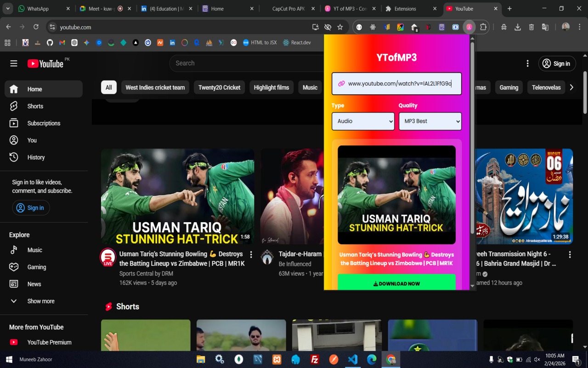Open the Chrome profile avatar
The height and width of the screenshot is (368, 588).
pos(565,27)
